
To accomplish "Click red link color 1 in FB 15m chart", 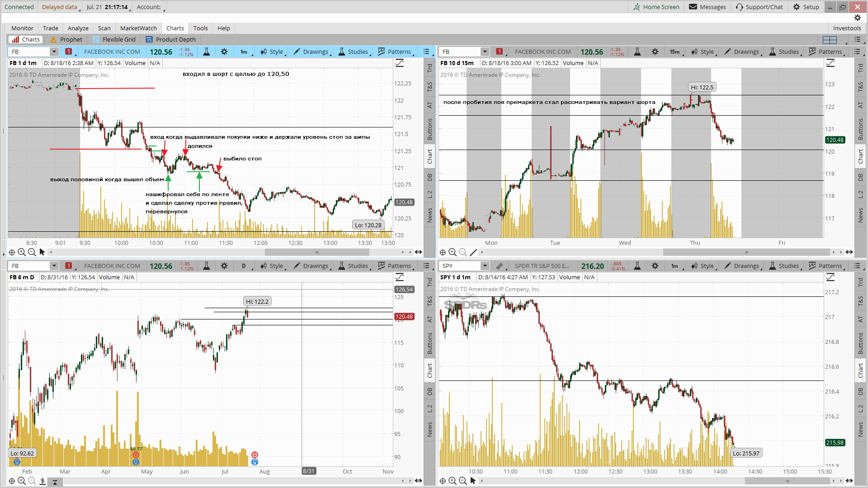I will [499, 52].
